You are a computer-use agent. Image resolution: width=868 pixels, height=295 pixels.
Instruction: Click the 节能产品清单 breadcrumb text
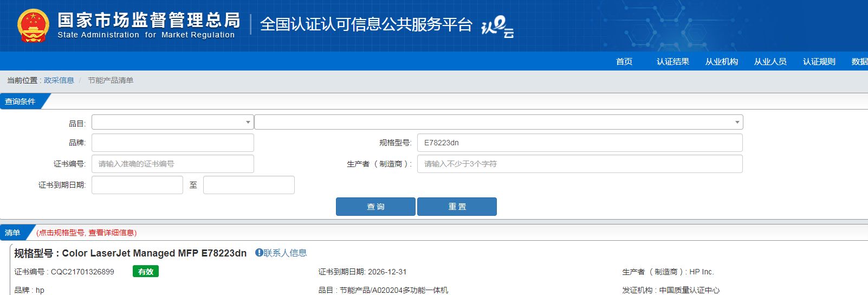click(x=111, y=80)
